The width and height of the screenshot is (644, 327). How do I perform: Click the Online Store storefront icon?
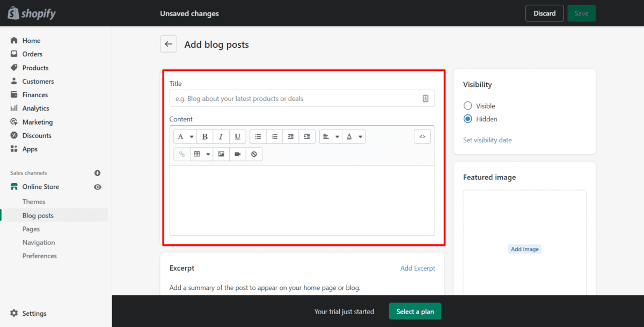click(x=14, y=187)
